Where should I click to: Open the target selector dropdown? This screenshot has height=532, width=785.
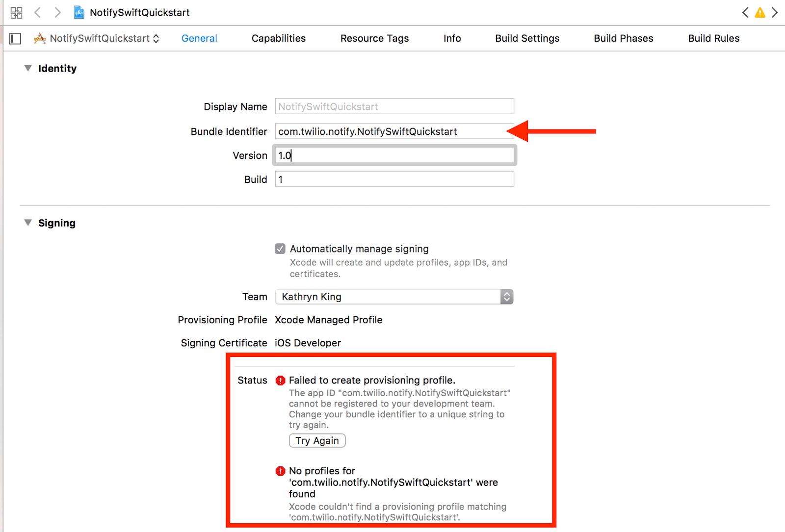pyautogui.click(x=156, y=38)
